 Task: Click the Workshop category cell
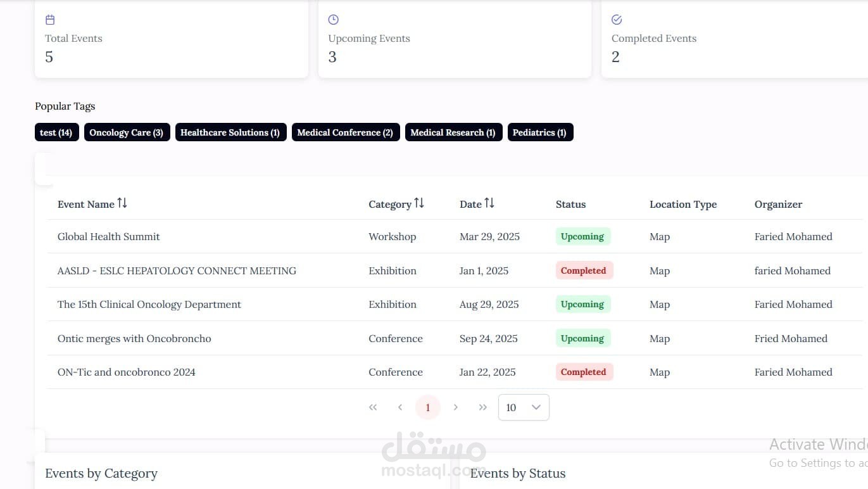393,237
